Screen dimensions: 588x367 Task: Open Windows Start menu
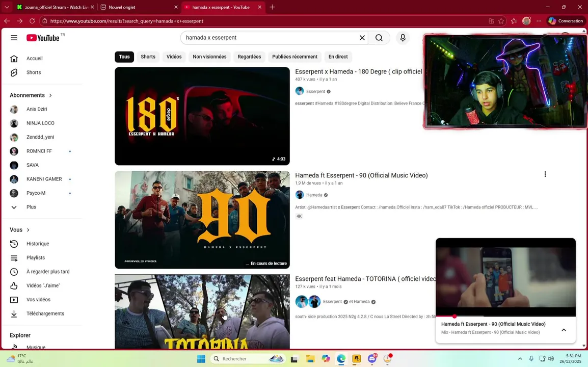(x=201, y=359)
